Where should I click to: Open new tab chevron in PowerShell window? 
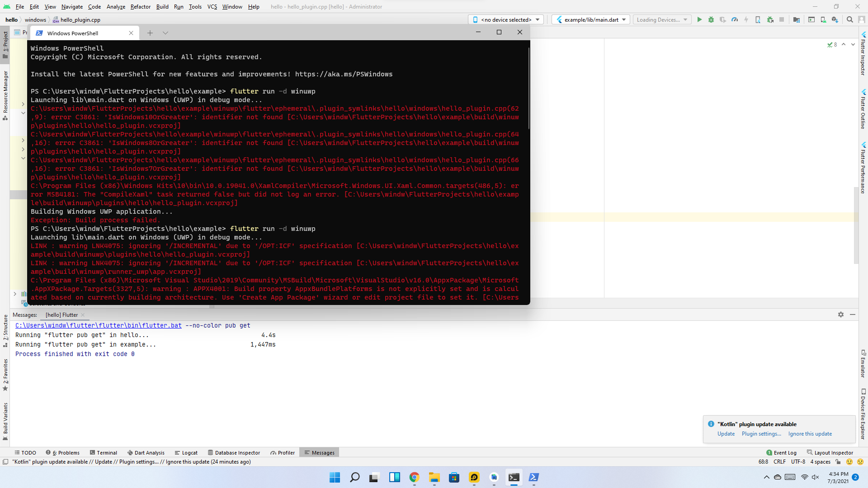[165, 33]
